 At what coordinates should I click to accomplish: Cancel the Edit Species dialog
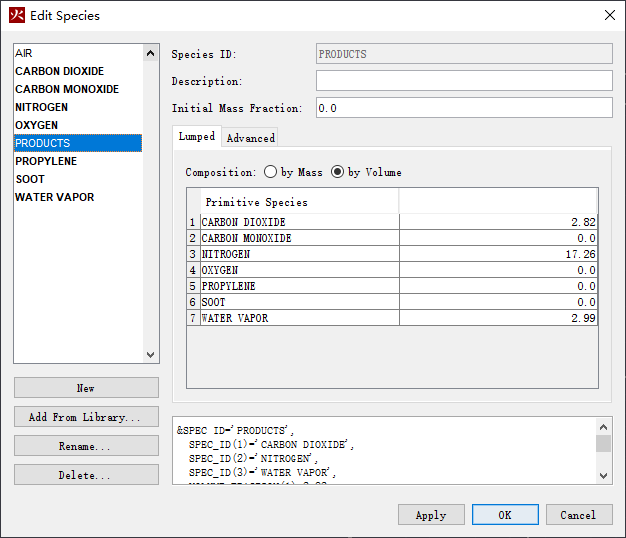[x=578, y=515]
